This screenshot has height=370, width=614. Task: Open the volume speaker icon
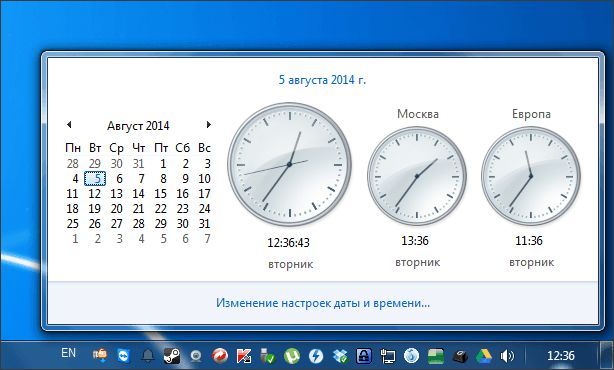(x=507, y=356)
